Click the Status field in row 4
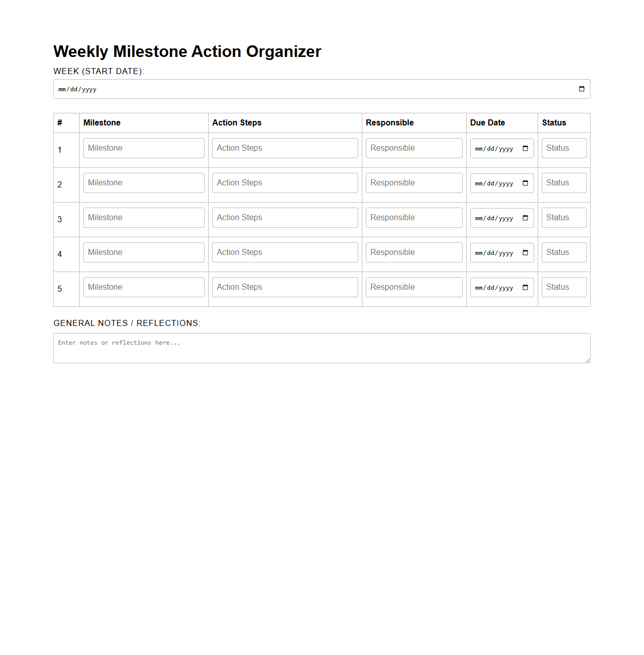Viewport: 644px width, 655px height. [563, 252]
